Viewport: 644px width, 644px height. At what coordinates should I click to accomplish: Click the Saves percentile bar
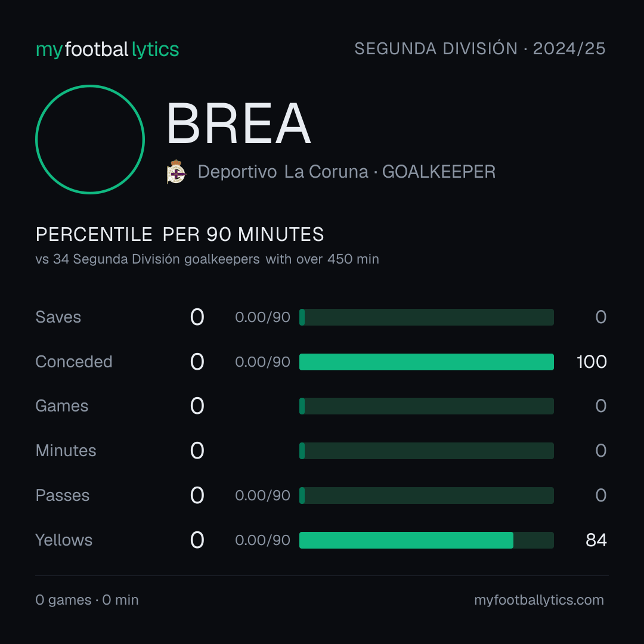(x=426, y=317)
